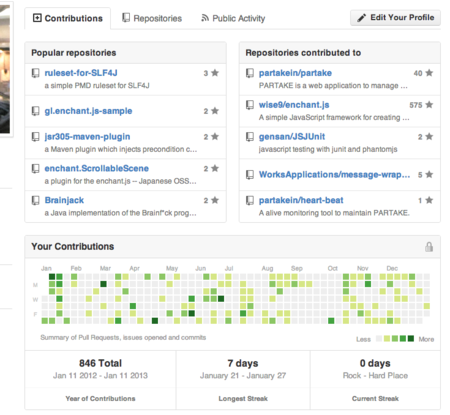Screen dimensions: 450x415
Task: Open the Brainjack repository link
Action: 64,200
